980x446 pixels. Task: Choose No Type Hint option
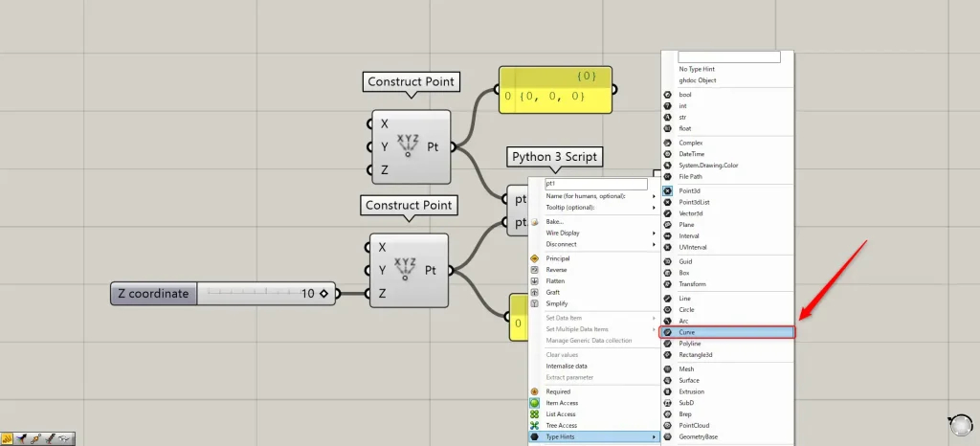coord(697,69)
